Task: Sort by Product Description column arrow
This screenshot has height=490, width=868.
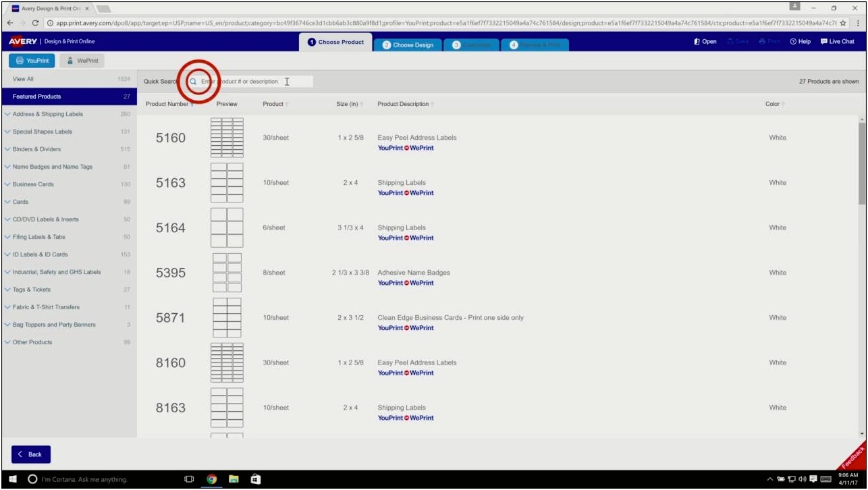Action: (x=432, y=105)
